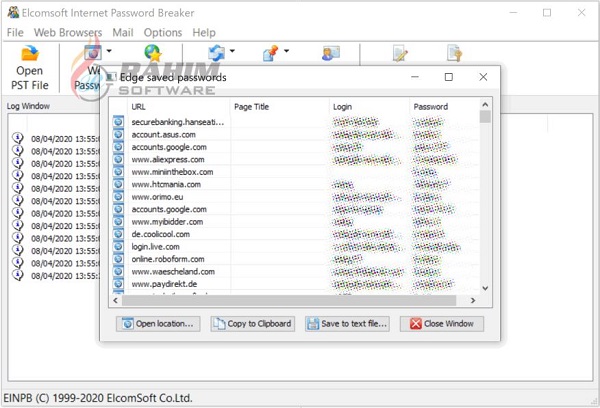Select the online.roboform.com row
The width and height of the screenshot is (600, 408).
click(x=295, y=259)
